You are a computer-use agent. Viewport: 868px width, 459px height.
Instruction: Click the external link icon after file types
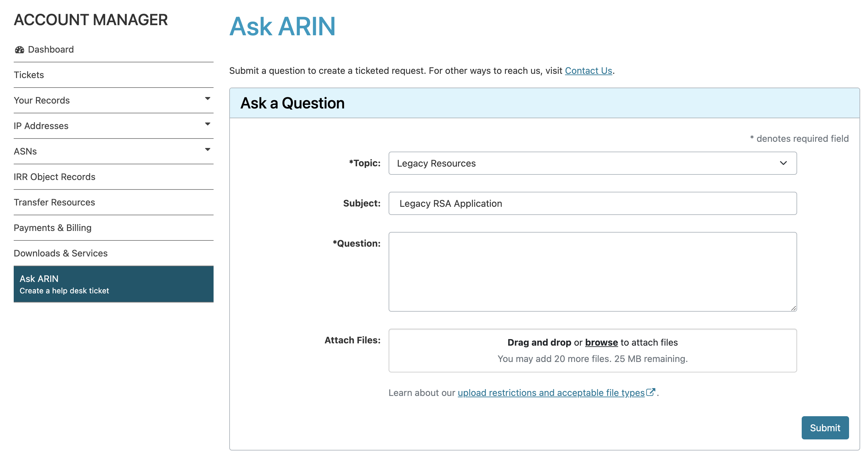[651, 392]
